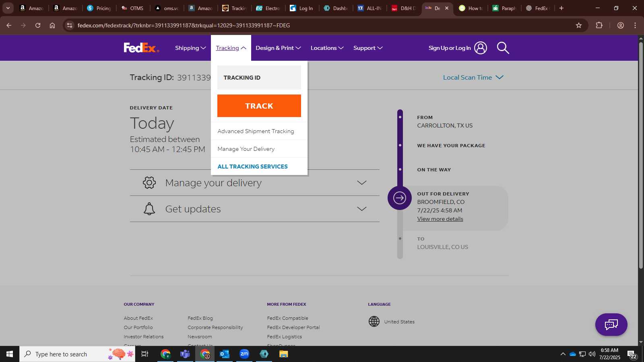Screen dimensions: 644x362
Task: Click the browser address bar URL
Action: coord(184,25)
